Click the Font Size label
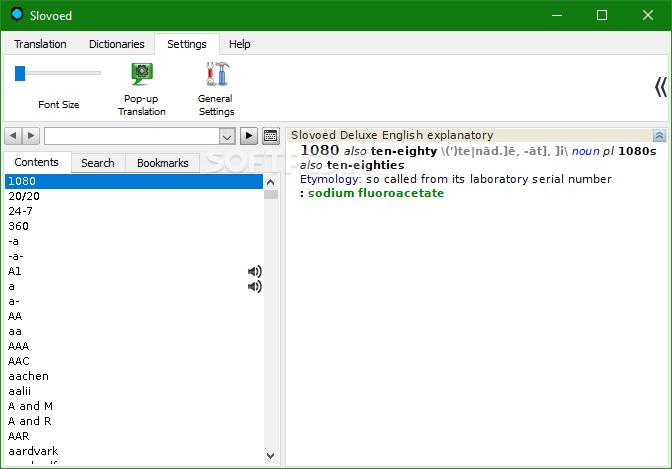This screenshot has width=672, height=469. pos(59,105)
